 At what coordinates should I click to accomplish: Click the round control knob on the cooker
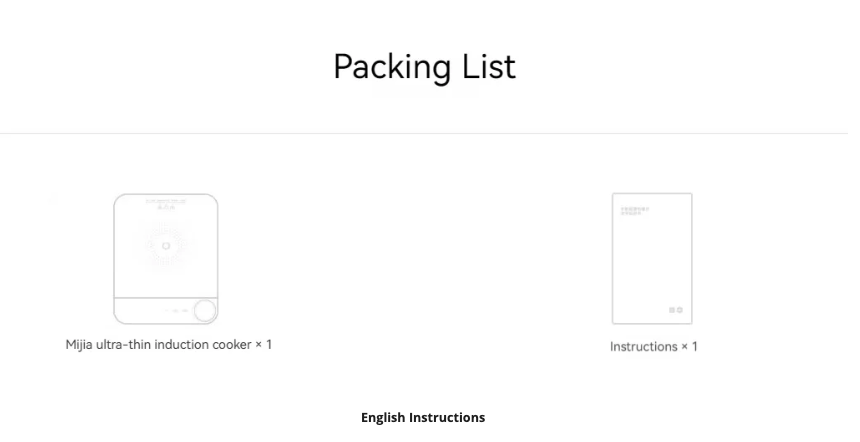206,310
